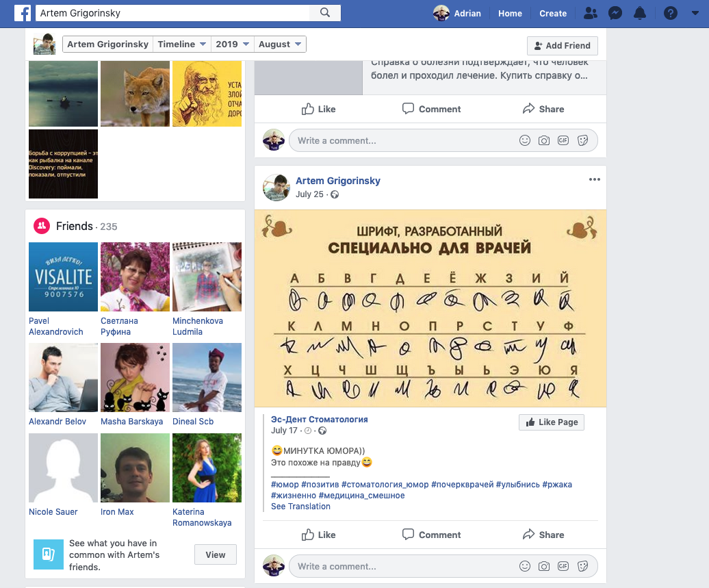Image resolution: width=709 pixels, height=588 pixels.
Task: Click See Translation link
Action: [300, 507]
